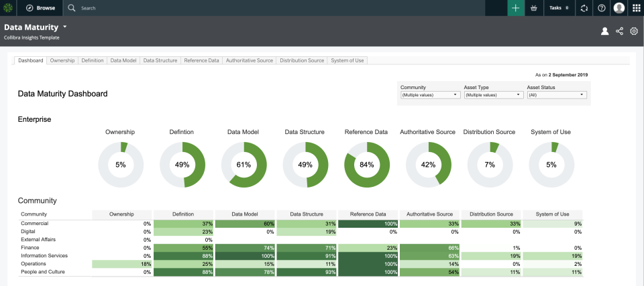Image resolution: width=644 pixels, height=286 pixels.
Task: Open the Browse menu
Action: (40, 8)
